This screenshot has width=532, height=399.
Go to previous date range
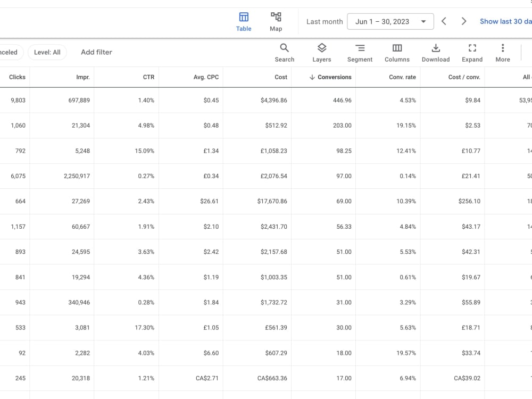pos(444,21)
